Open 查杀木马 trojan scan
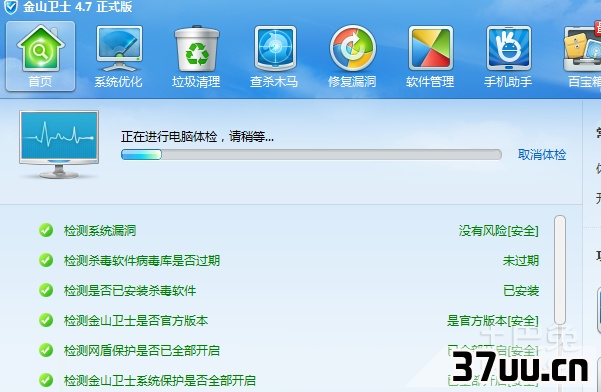 [274, 56]
